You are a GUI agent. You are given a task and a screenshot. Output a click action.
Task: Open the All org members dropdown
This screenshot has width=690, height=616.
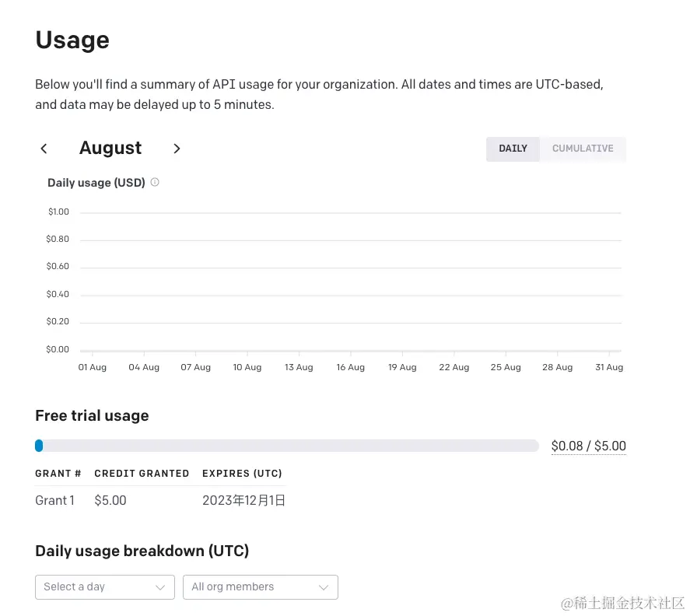coord(261,587)
